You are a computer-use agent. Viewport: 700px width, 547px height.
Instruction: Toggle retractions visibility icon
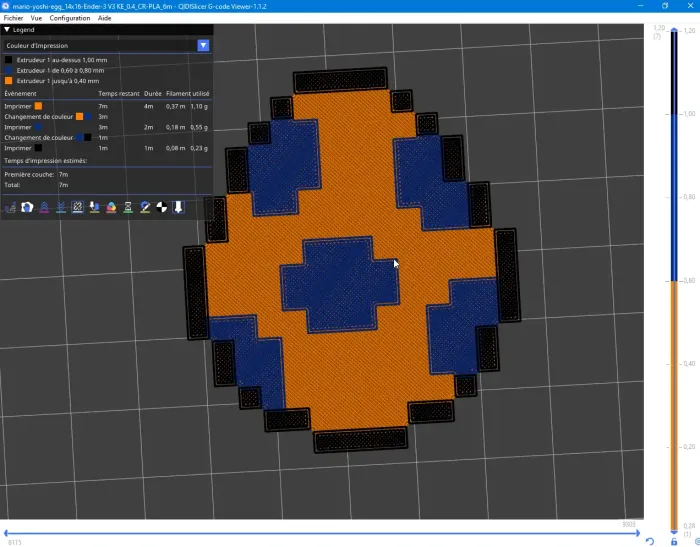coord(44,207)
